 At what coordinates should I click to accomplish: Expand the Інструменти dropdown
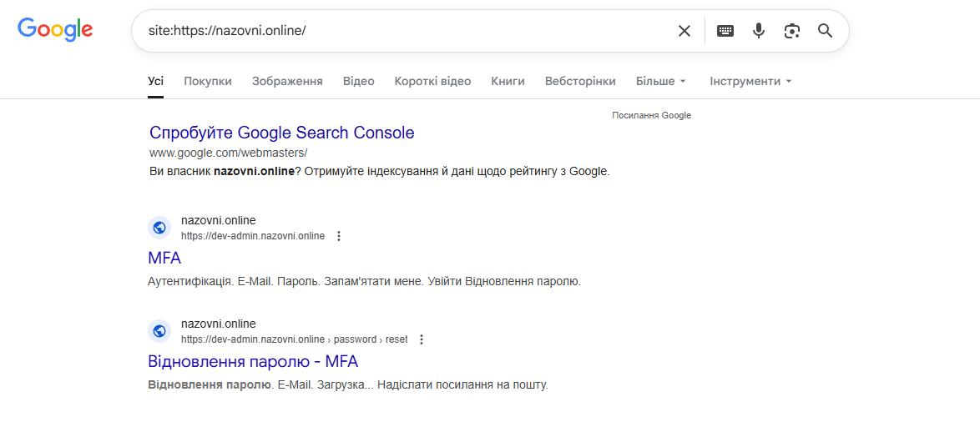(x=750, y=81)
